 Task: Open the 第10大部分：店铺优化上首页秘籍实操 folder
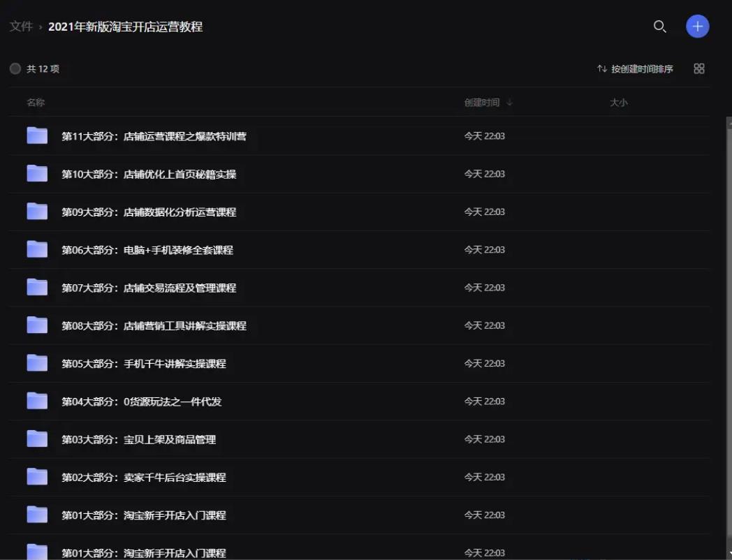click(x=148, y=174)
